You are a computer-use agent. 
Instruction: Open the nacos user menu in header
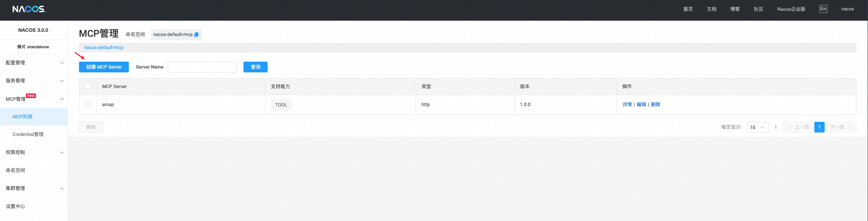[x=847, y=9]
